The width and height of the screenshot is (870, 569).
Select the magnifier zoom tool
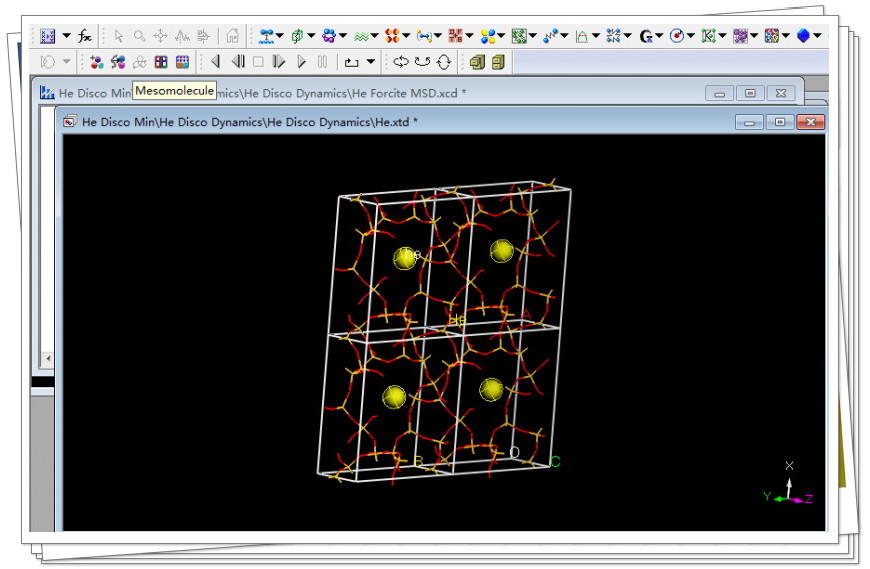139,36
